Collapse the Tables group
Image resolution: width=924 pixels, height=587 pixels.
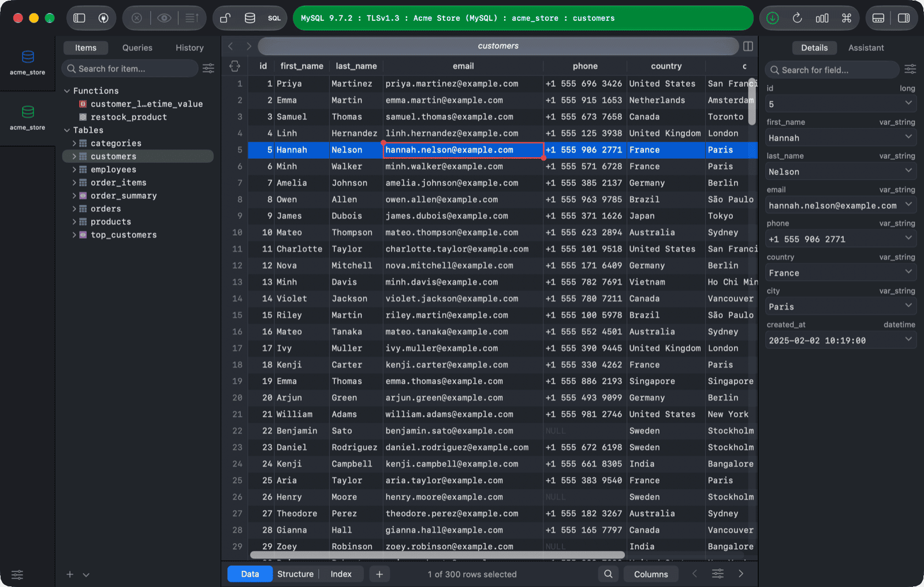tap(67, 130)
